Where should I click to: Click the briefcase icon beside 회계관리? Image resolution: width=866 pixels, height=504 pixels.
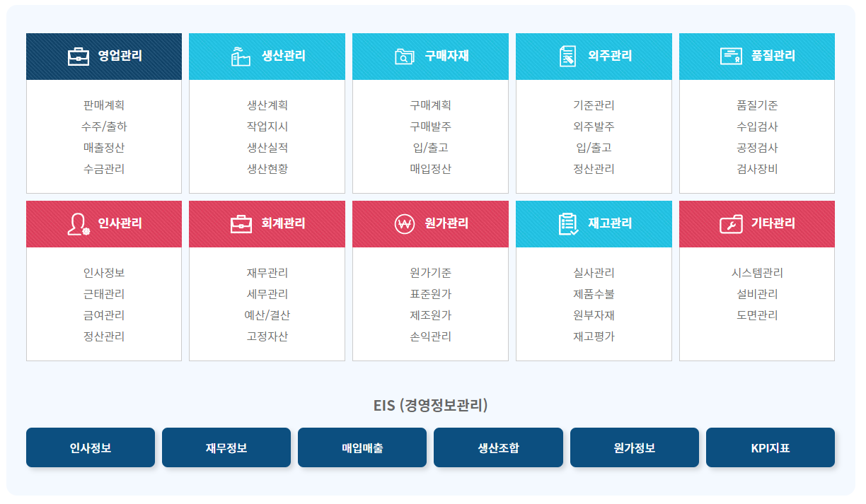(x=241, y=224)
